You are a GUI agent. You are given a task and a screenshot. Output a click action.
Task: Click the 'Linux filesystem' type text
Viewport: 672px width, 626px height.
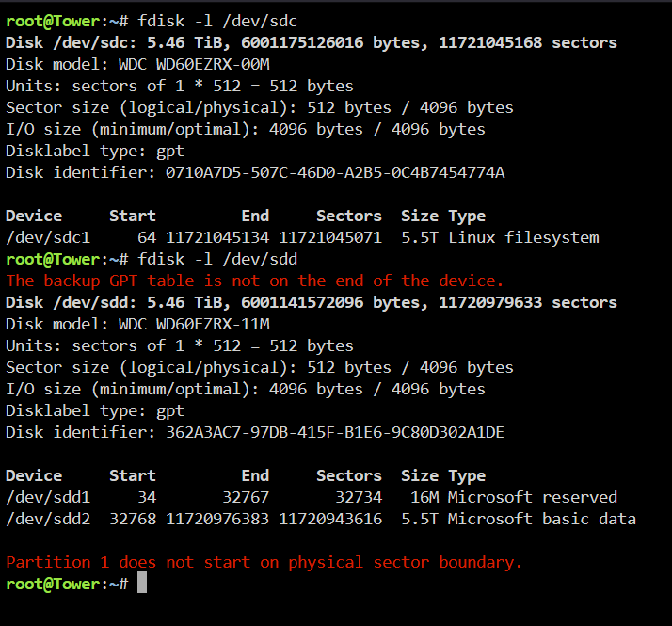point(523,237)
